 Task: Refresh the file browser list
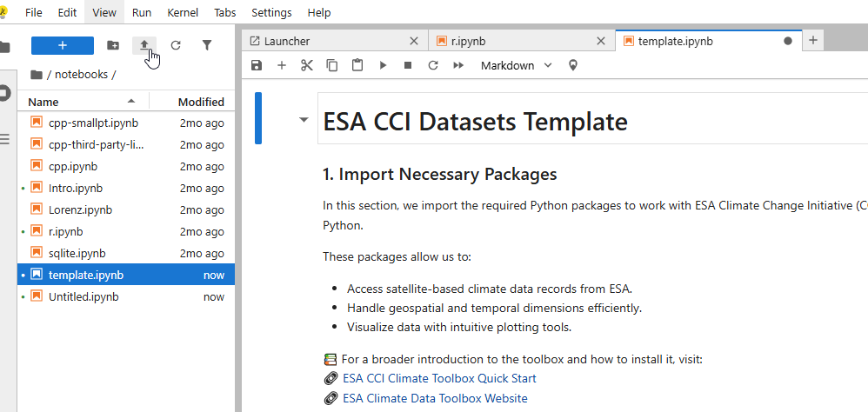click(x=176, y=45)
